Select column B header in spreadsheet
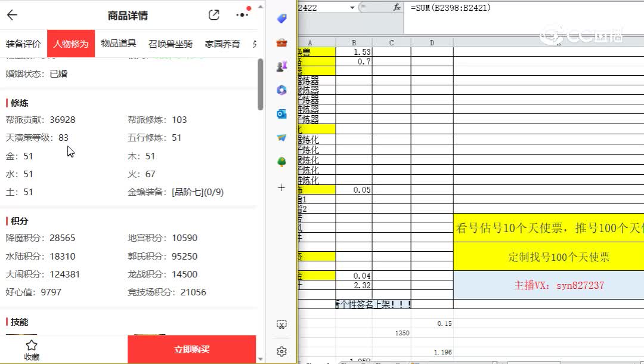Viewport: 644px width, 364px height. [x=354, y=42]
